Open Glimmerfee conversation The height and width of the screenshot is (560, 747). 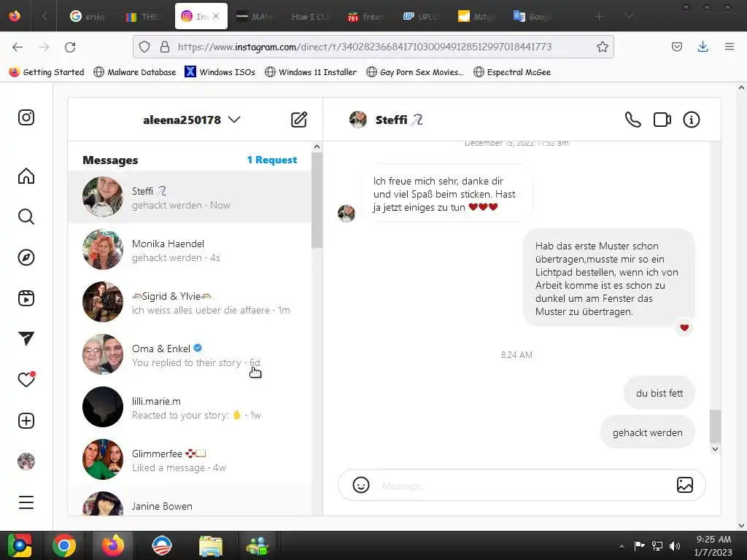pyautogui.click(x=190, y=459)
